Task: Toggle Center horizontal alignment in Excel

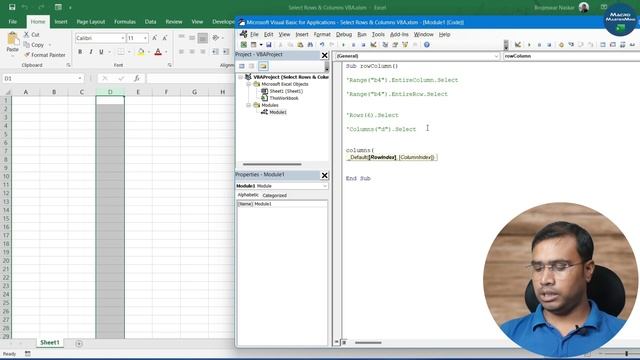Action: [192, 52]
